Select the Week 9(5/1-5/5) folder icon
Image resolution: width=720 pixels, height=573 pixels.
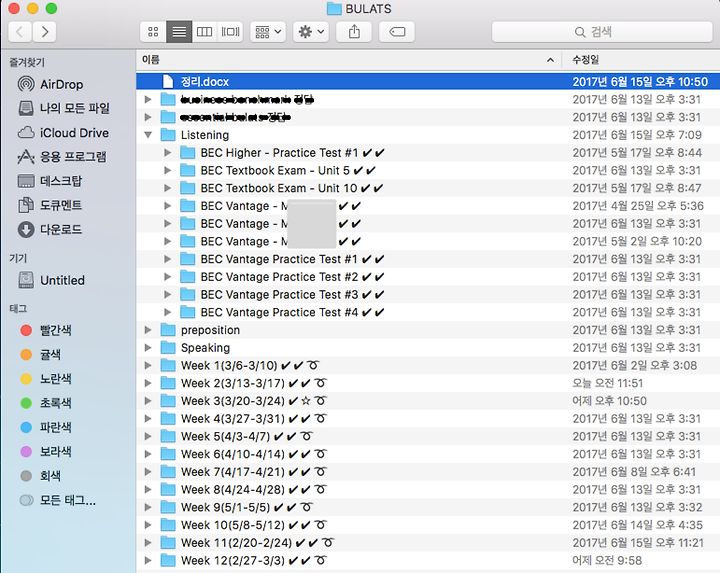click(x=168, y=507)
